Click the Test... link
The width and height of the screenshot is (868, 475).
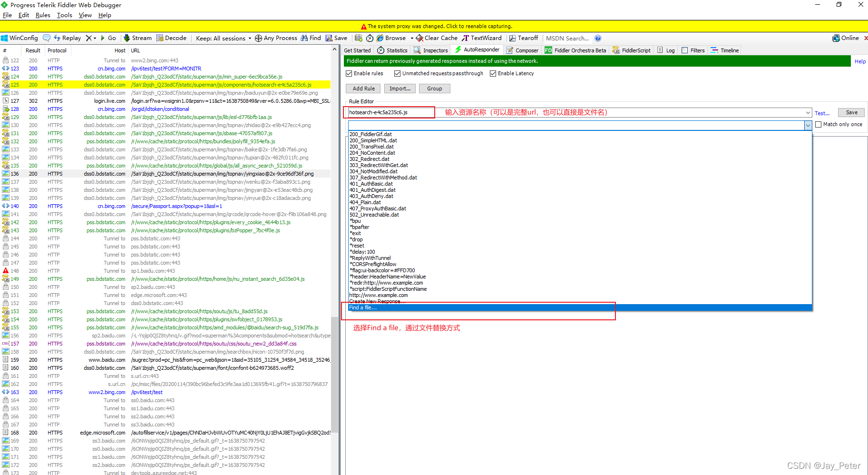click(x=822, y=113)
